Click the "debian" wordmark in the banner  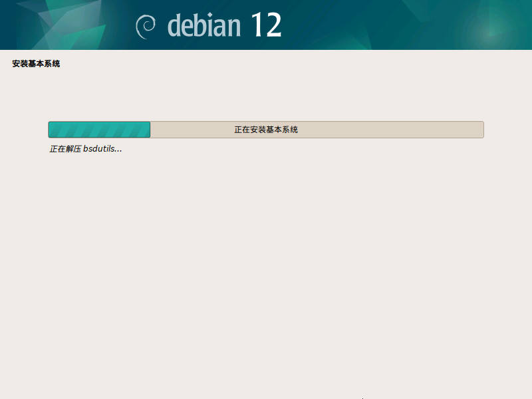click(x=204, y=25)
